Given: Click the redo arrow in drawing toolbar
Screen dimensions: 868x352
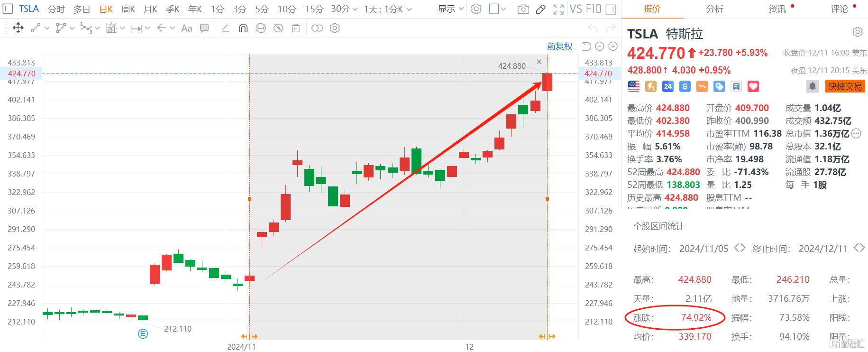Looking at the screenshot, I should 612,28.
